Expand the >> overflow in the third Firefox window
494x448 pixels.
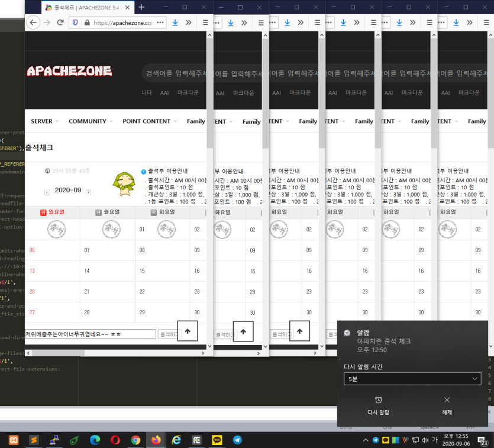pos(301,22)
